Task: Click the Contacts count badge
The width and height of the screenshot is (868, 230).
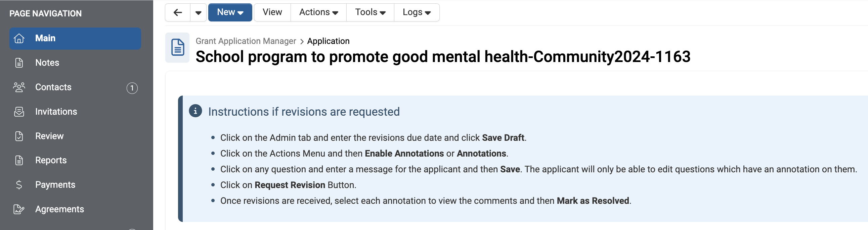Action: (132, 88)
